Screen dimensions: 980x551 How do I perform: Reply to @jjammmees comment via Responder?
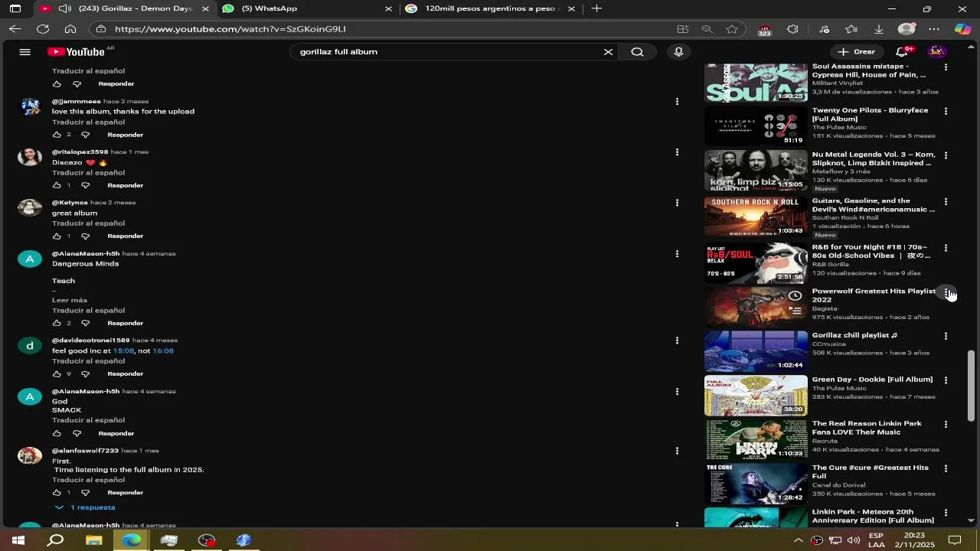click(x=125, y=135)
